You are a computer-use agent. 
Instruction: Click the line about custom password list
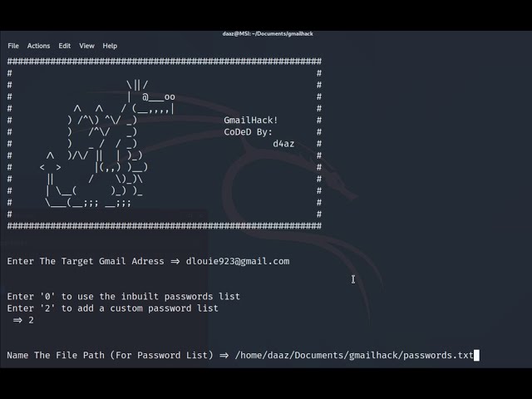[x=113, y=308]
